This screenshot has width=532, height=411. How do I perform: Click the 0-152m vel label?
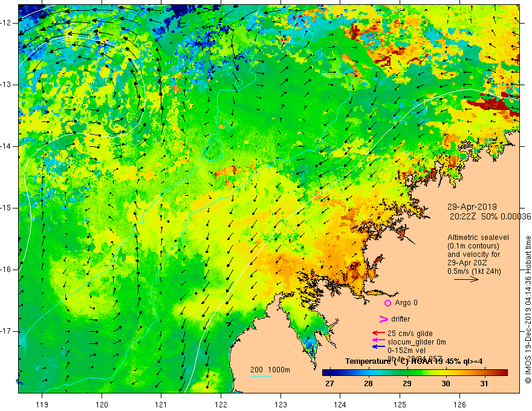click(x=406, y=351)
